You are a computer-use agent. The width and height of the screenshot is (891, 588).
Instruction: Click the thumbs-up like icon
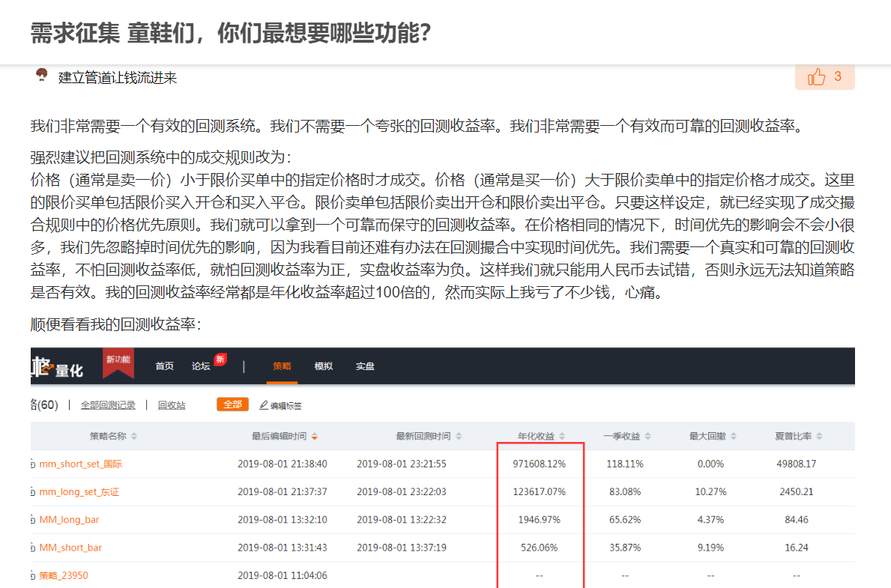click(x=816, y=76)
